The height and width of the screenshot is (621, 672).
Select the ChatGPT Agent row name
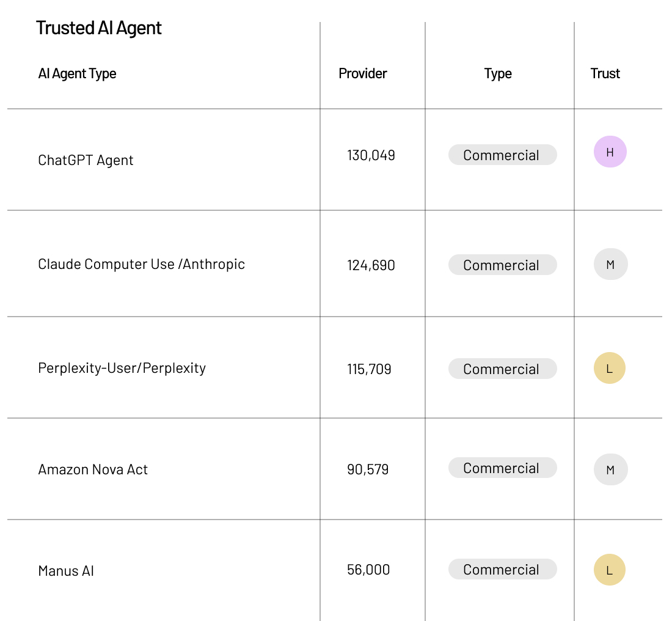coord(86,160)
